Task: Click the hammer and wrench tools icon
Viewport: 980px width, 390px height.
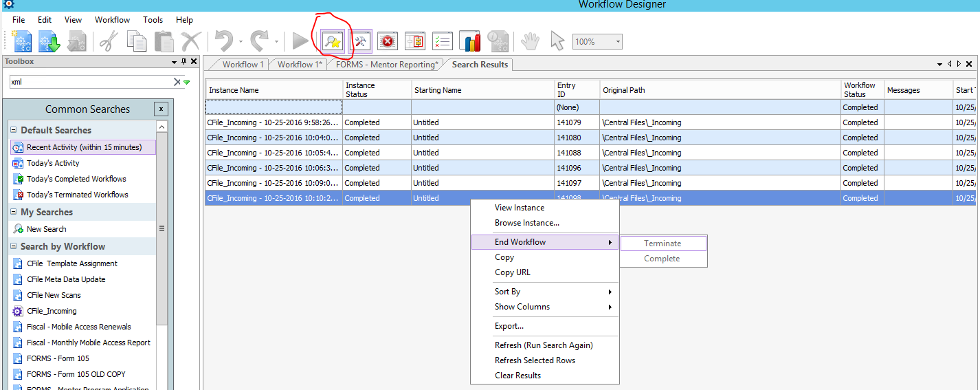Action: (360, 41)
